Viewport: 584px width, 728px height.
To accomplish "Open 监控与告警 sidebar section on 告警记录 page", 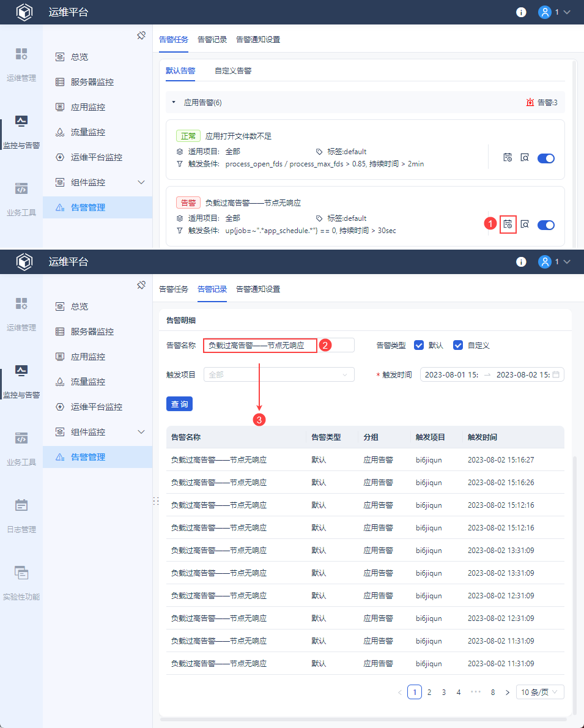I will coord(21,382).
